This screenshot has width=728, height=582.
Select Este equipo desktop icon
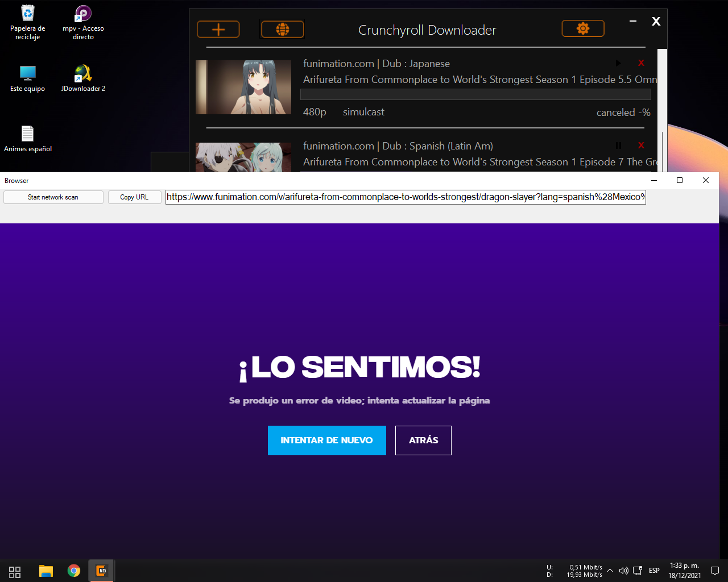(28, 78)
